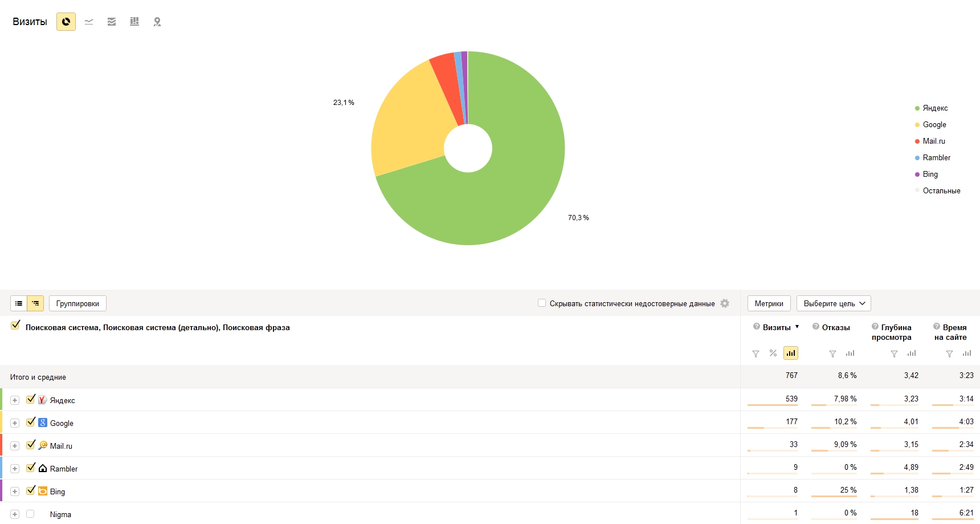Viewport: 980px width, 524px height.
Task: Expand the Rambler row
Action: pos(15,469)
